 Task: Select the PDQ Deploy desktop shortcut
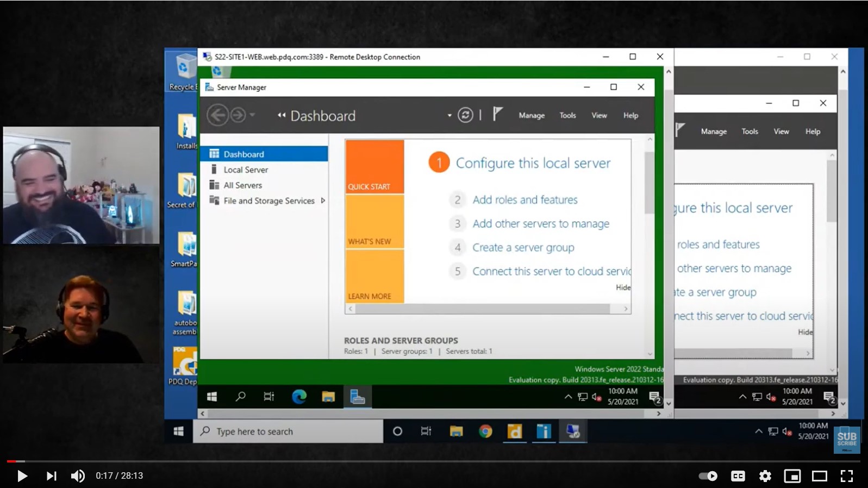coord(184,366)
